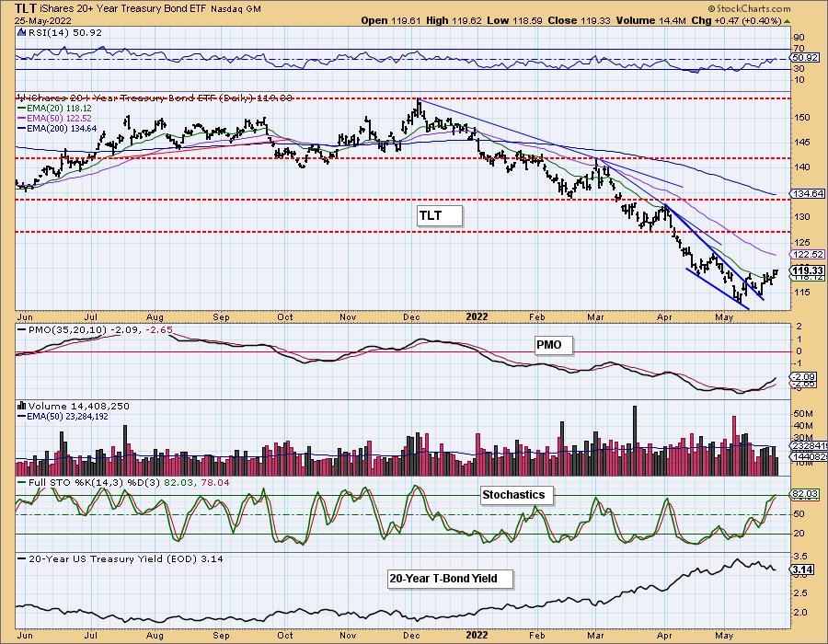Click the green line swatch for EMA(20)
Viewport: 828px width, 644px height.
(x=22, y=109)
